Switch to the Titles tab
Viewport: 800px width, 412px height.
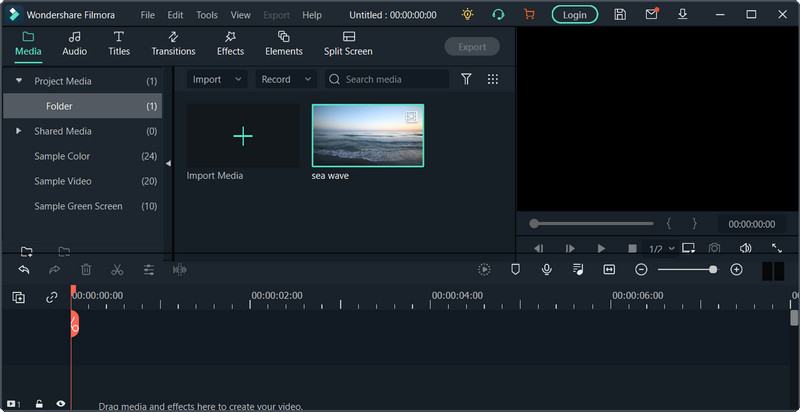119,44
